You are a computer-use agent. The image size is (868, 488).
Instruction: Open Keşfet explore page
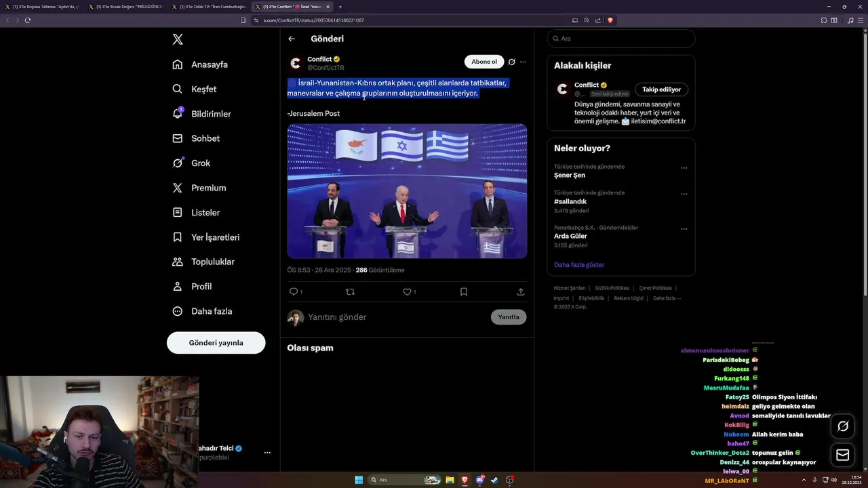click(195, 89)
